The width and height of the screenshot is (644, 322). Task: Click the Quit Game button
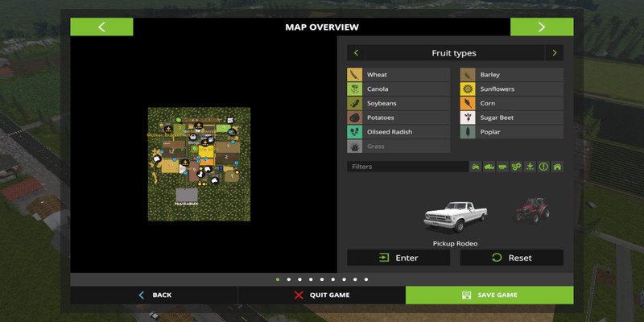click(x=322, y=295)
